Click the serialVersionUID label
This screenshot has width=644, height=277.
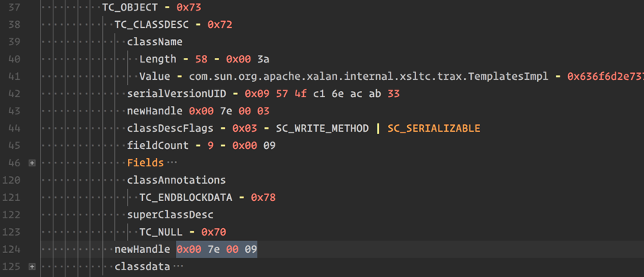[x=177, y=93]
